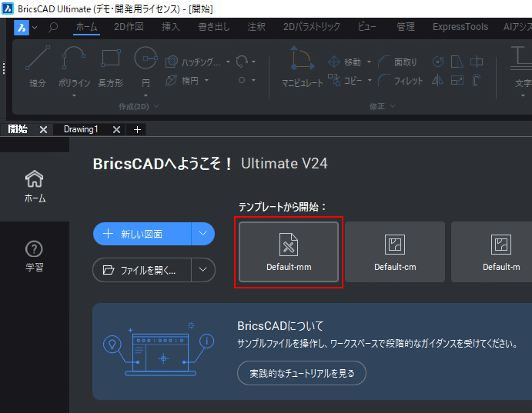Open the Copy tool dropdown arrow
This screenshot has height=413, width=532.
tap(370, 81)
